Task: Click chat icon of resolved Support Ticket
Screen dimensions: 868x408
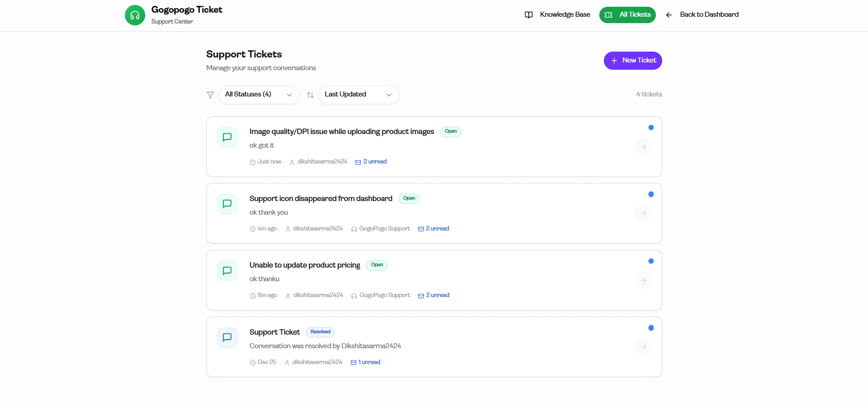Action: coord(228,337)
